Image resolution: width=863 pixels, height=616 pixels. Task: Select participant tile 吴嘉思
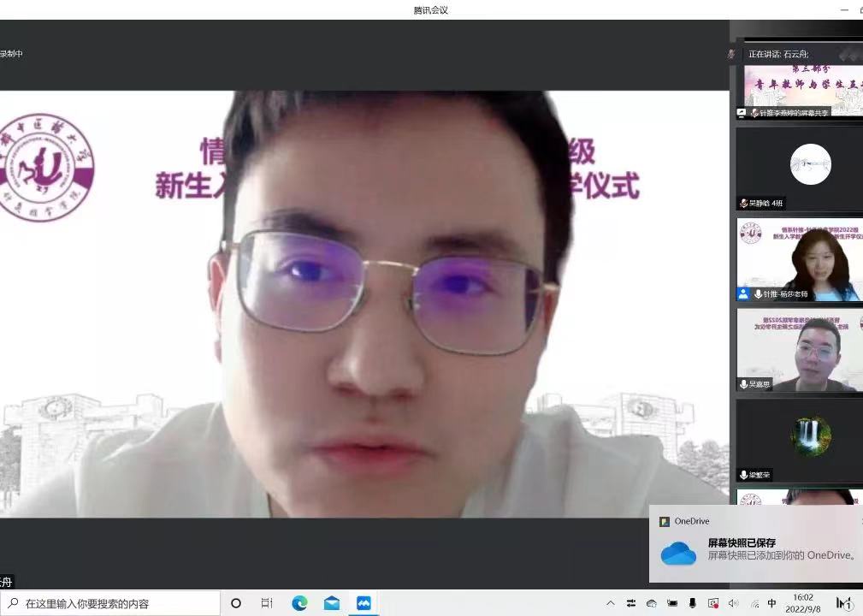(800, 350)
